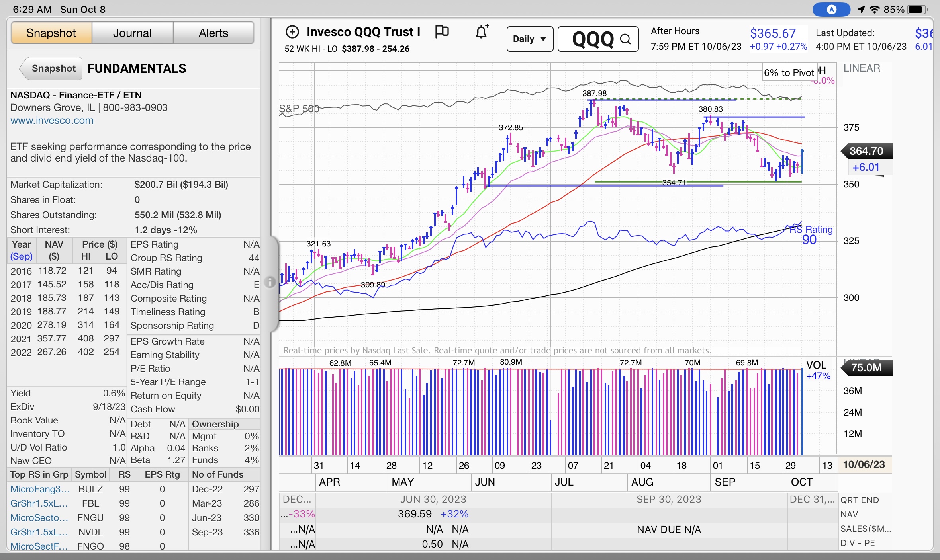Tap the No of Funds Sep-23 row
Image resolution: width=940 pixels, height=560 pixels.
[x=225, y=532]
